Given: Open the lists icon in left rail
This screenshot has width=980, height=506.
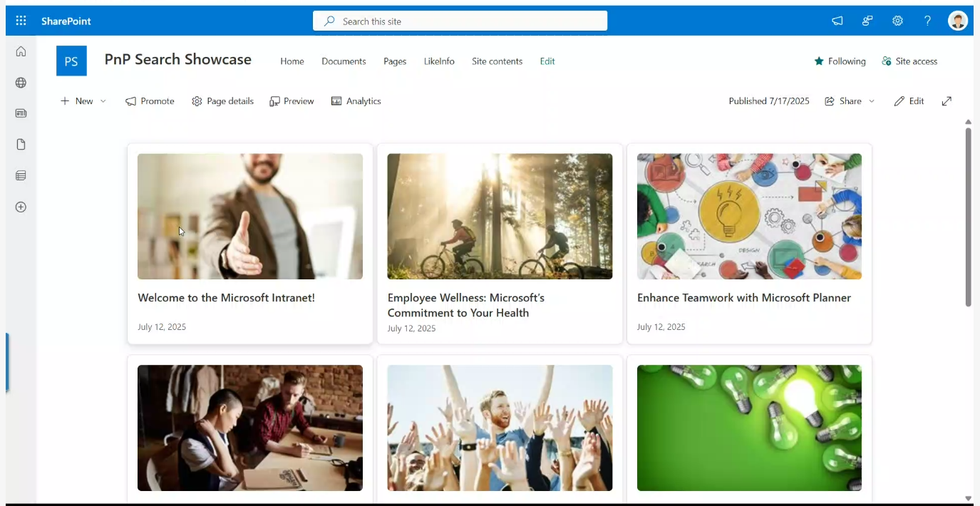Looking at the screenshot, I should (x=21, y=175).
